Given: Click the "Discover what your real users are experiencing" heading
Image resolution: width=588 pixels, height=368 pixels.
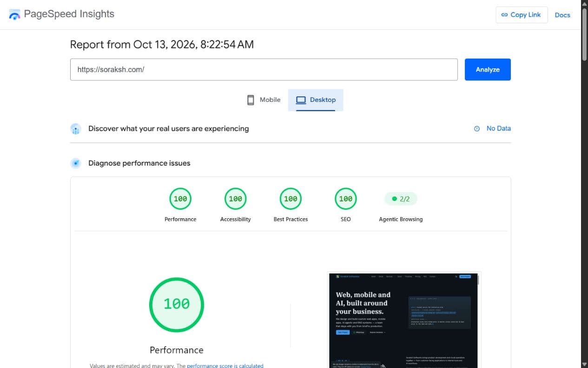Looking at the screenshot, I should pyautogui.click(x=169, y=128).
